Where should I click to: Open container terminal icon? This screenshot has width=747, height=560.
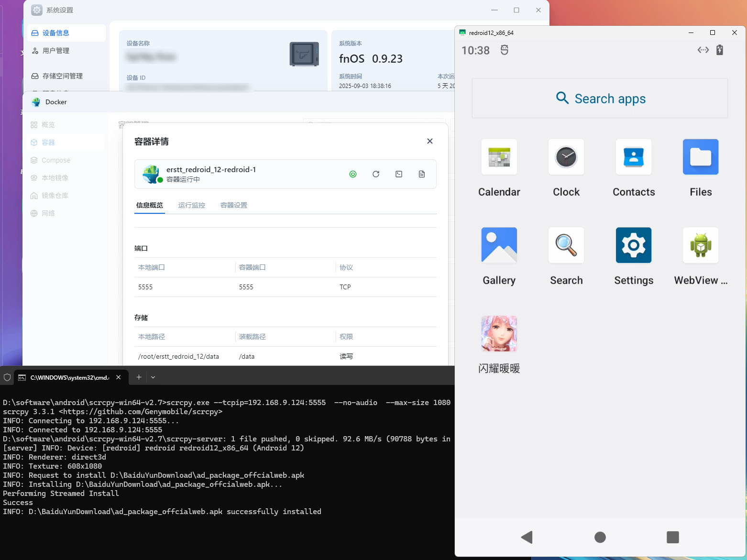(x=399, y=174)
